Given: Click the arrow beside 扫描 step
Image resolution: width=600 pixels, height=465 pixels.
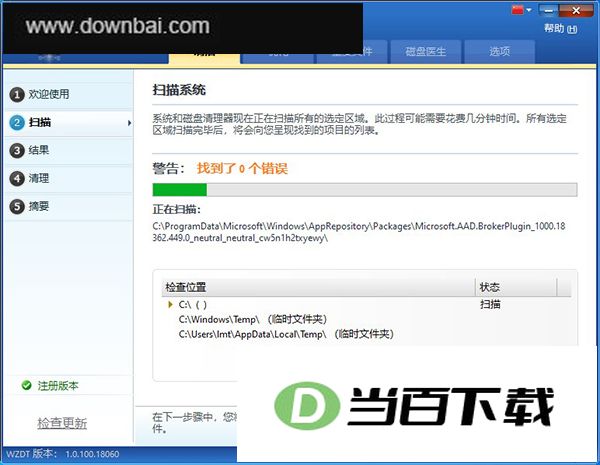Looking at the screenshot, I should click(129, 123).
